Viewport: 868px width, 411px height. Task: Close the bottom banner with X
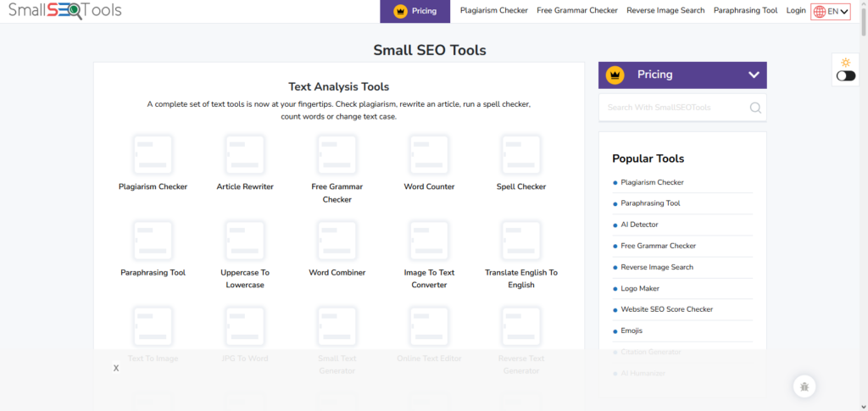coord(116,368)
